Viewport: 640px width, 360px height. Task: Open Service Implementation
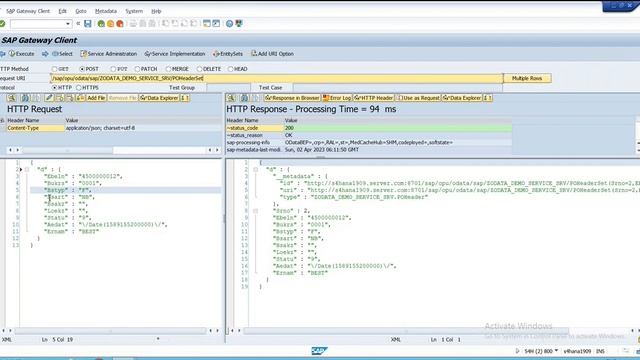[x=175, y=54]
